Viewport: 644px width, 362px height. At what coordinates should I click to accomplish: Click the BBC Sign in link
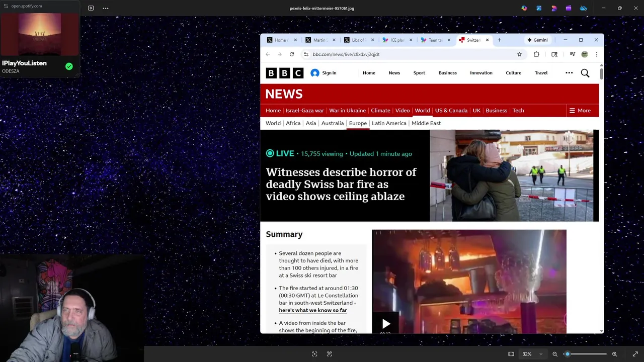click(x=324, y=73)
